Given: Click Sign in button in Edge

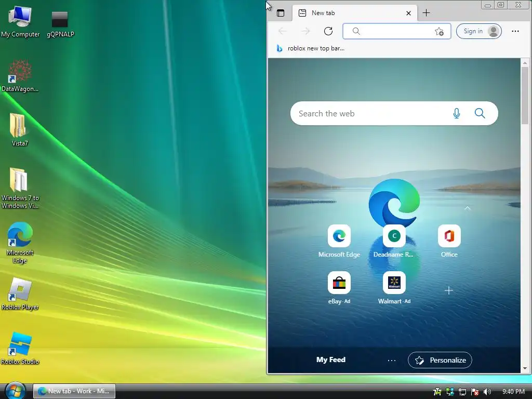Looking at the screenshot, I should (x=478, y=31).
